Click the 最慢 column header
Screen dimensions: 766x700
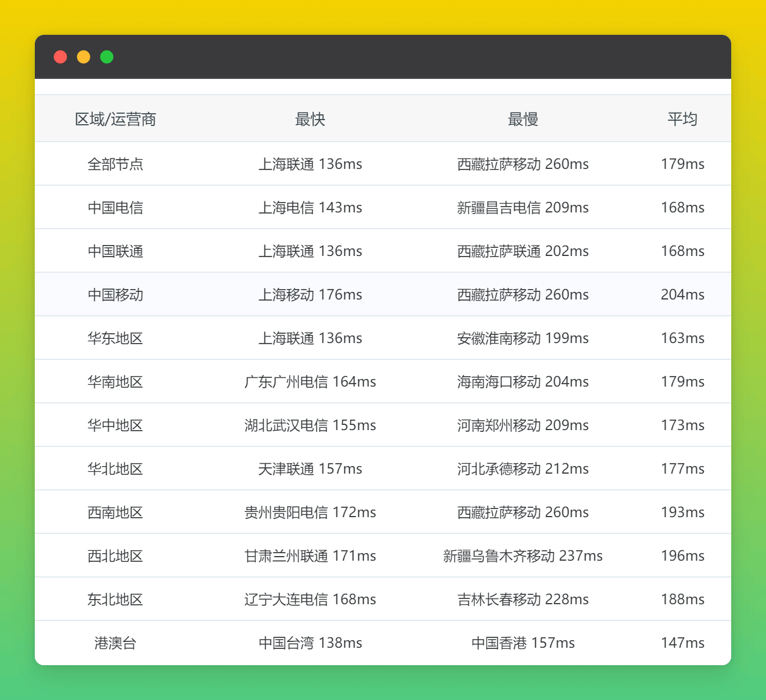click(523, 119)
